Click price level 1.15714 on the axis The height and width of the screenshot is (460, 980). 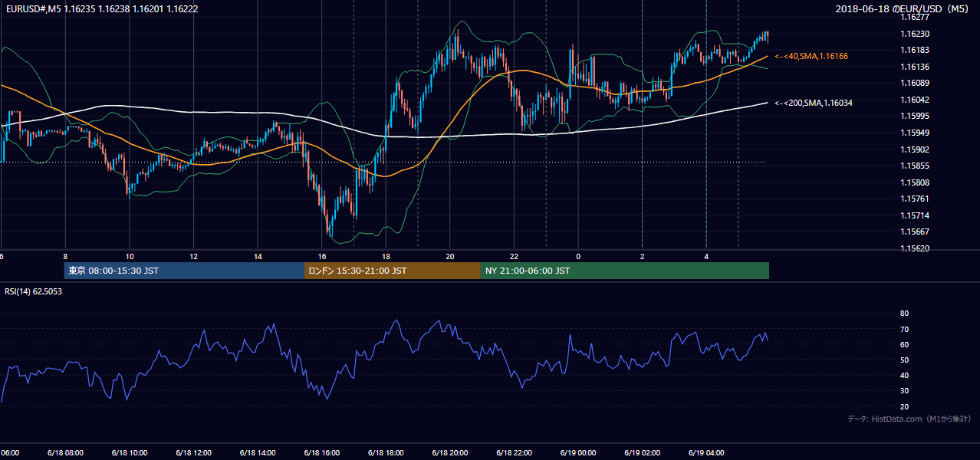click(915, 215)
